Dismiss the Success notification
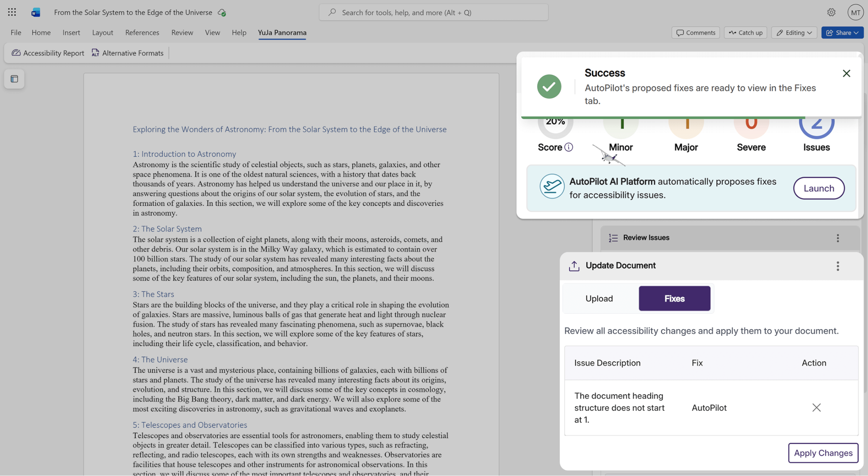Viewport: 868px width, 476px height. (846, 73)
